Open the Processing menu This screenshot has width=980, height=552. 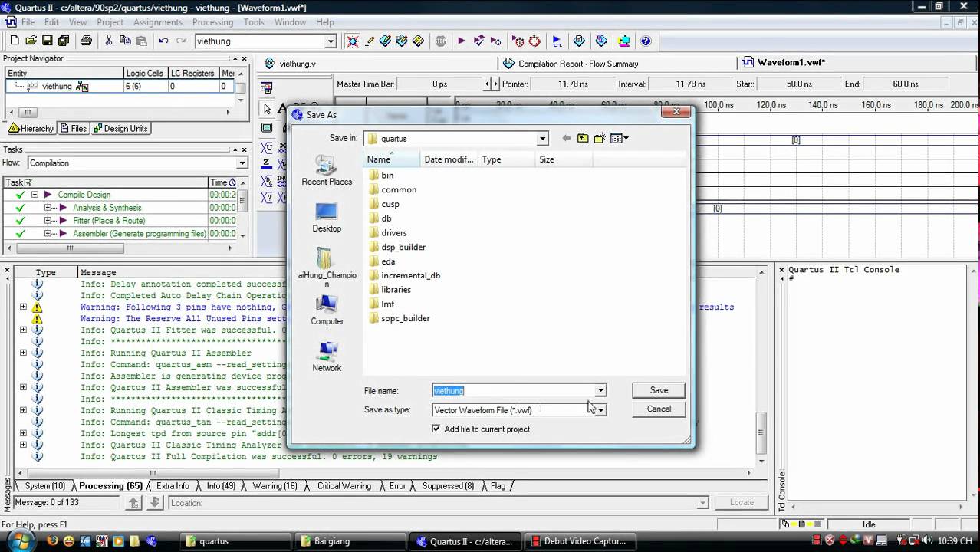pyautogui.click(x=212, y=22)
